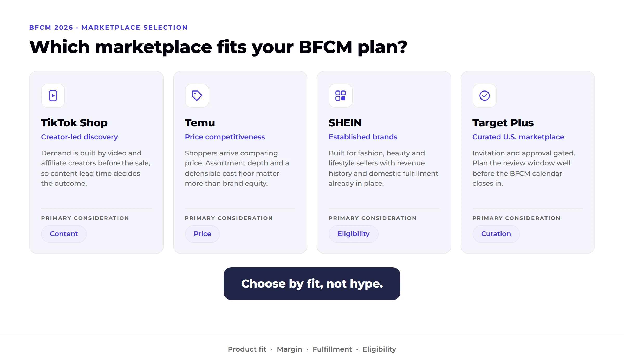Click the Curated U.S. marketplace subtitle
The height and width of the screenshot is (364, 624).
[x=518, y=137]
